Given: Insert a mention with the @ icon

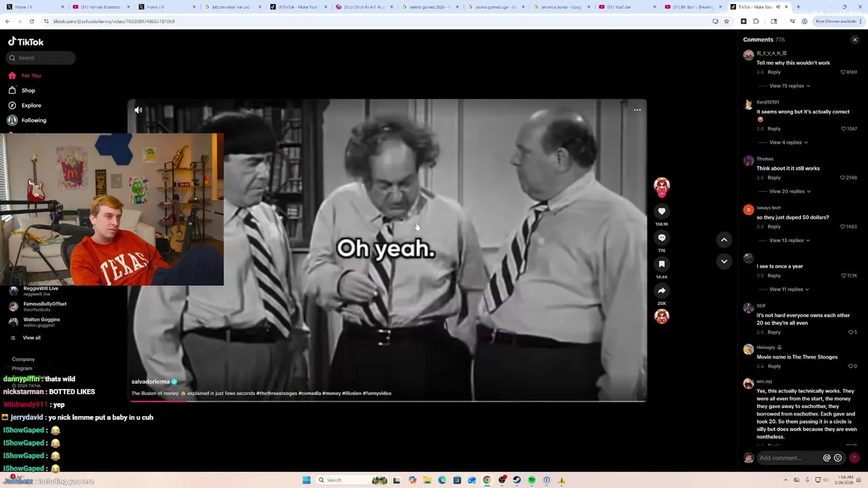Looking at the screenshot, I should [827, 458].
